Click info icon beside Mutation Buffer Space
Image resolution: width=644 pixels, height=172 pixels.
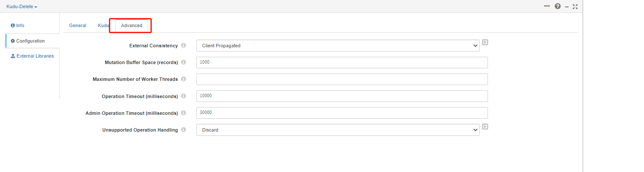pyautogui.click(x=184, y=62)
